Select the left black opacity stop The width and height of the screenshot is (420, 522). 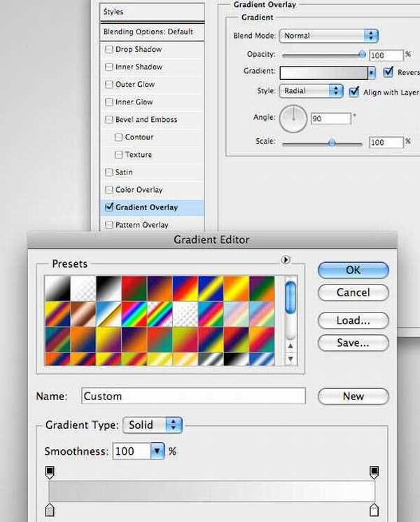click(50, 472)
